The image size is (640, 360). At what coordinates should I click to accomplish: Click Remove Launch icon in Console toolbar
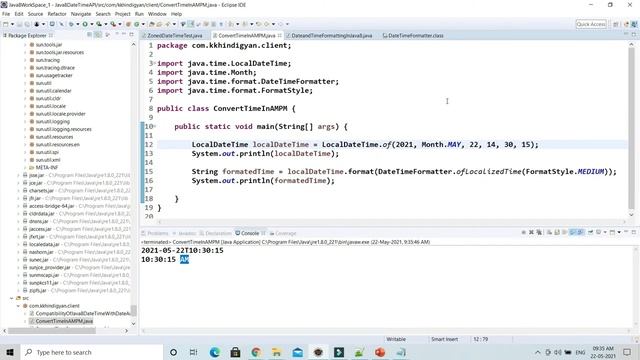click(531, 232)
